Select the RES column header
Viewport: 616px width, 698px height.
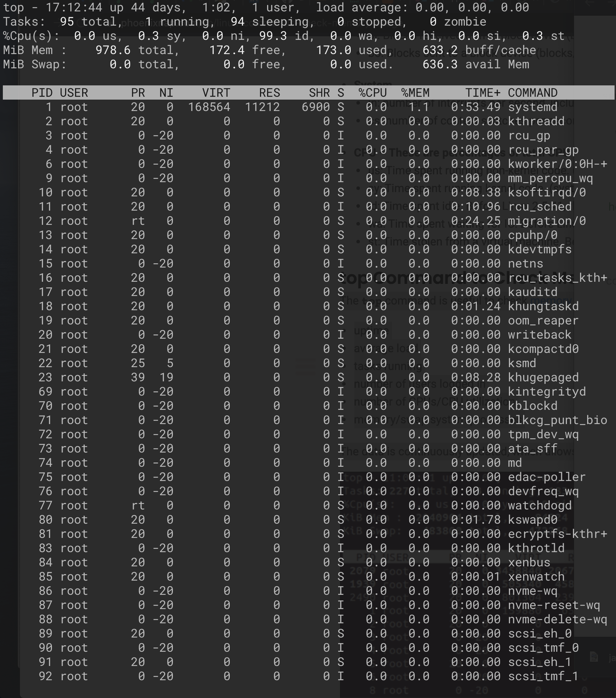click(x=269, y=93)
